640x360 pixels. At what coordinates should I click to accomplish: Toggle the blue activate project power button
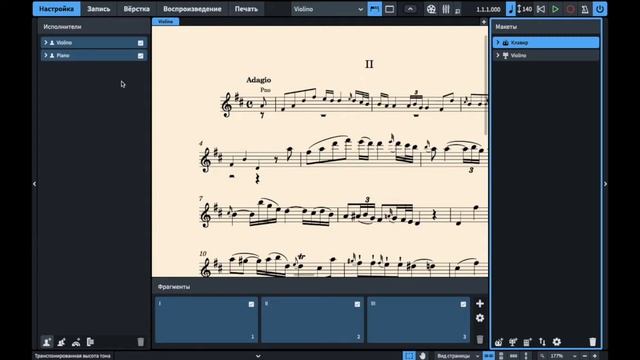600,9
